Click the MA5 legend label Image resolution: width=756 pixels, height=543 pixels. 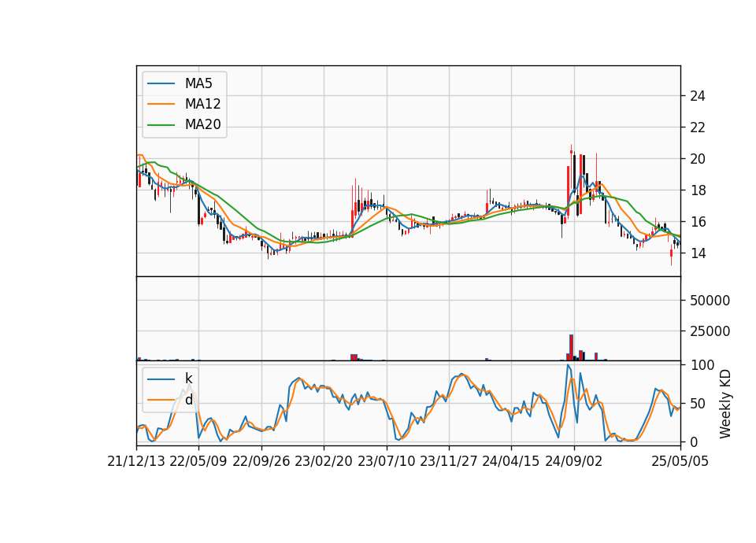pos(198,83)
